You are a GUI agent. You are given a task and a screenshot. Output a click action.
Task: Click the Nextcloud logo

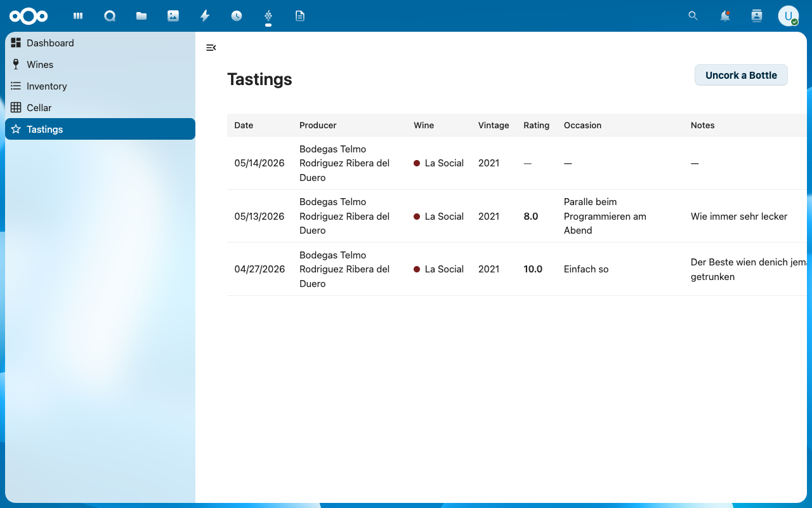tap(29, 16)
